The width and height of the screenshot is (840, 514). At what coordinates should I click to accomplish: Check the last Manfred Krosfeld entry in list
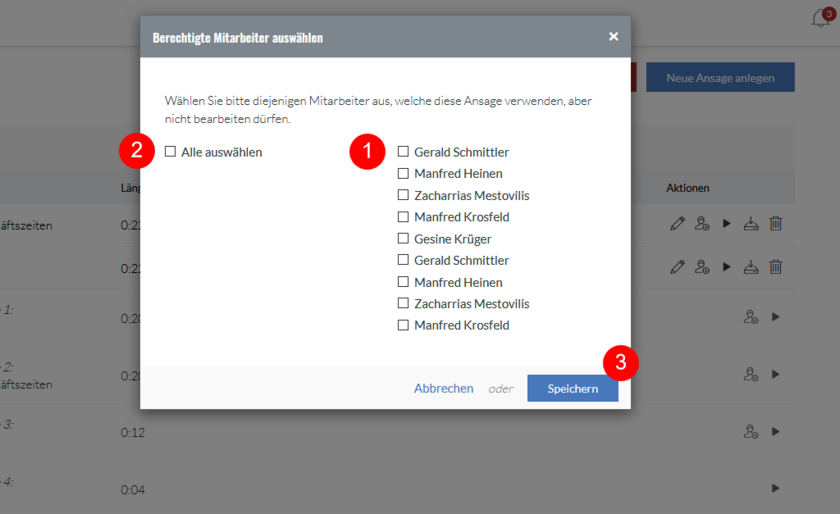pyautogui.click(x=403, y=325)
